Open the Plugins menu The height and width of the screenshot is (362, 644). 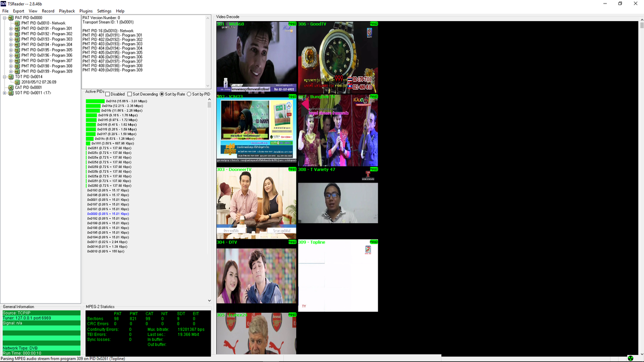coord(86,11)
